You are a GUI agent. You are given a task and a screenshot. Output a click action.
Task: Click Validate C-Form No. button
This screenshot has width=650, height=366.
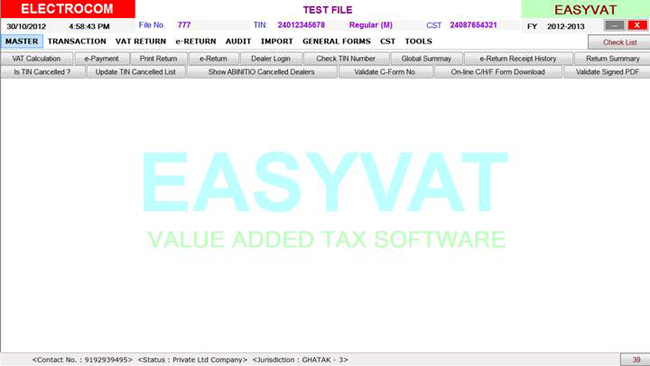pos(385,72)
